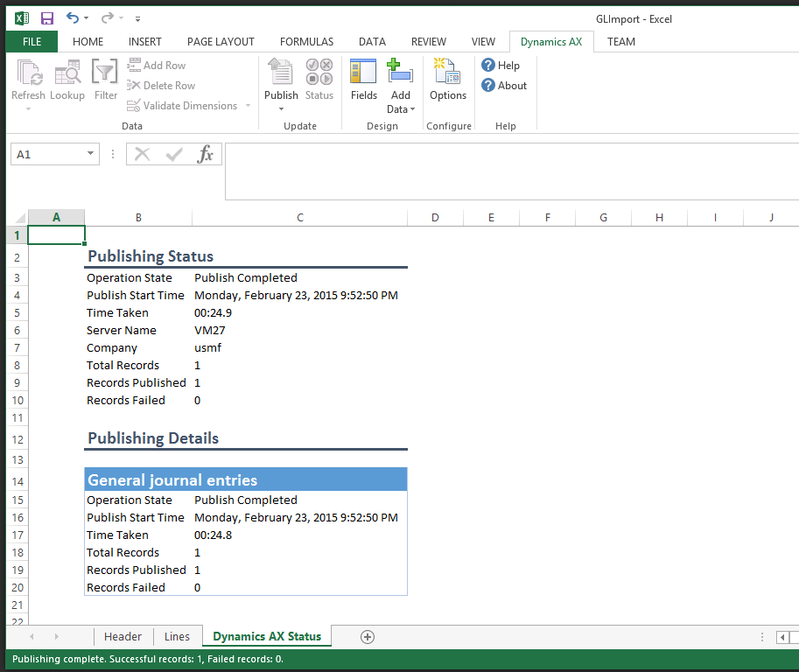Select row 14 header
Viewport: 799px width, 672px height.
tap(18, 481)
